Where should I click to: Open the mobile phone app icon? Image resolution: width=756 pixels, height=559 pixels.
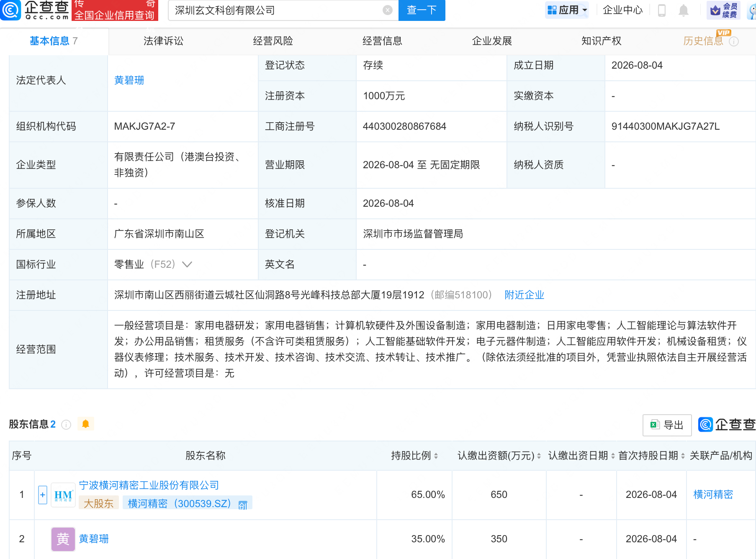point(662,10)
